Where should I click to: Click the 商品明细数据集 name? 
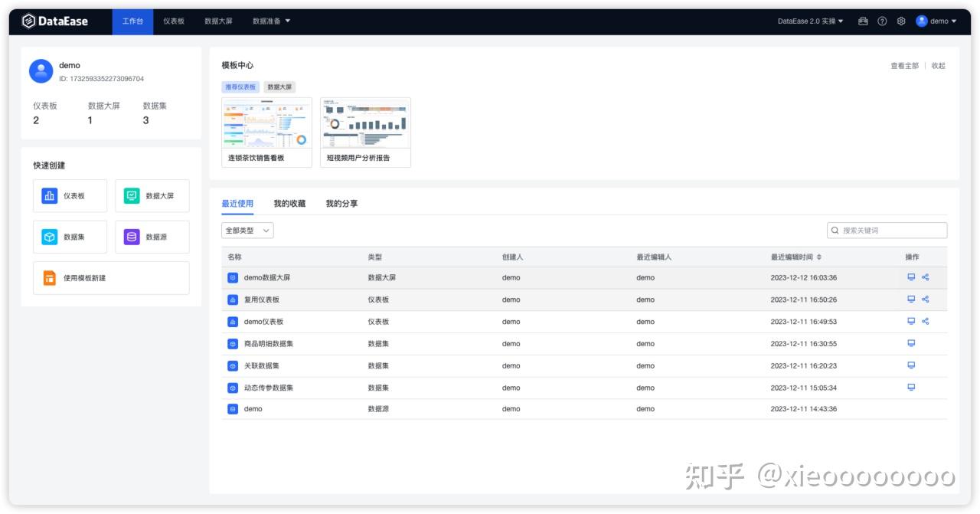(x=269, y=344)
